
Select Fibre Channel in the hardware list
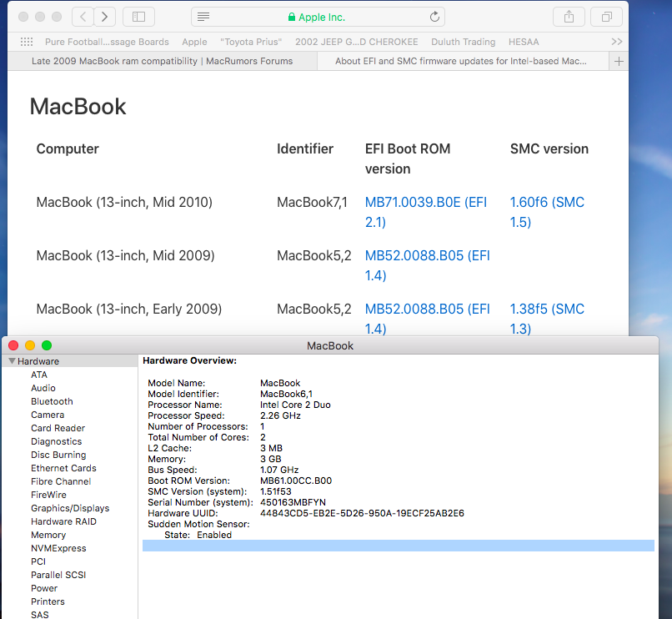[x=61, y=481]
